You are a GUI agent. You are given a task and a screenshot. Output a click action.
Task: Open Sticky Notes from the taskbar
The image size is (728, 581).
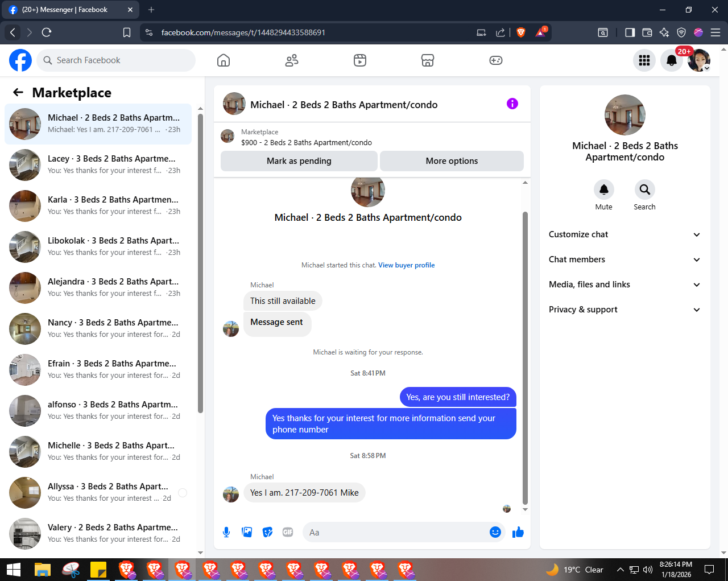click(x=98, y=570)
